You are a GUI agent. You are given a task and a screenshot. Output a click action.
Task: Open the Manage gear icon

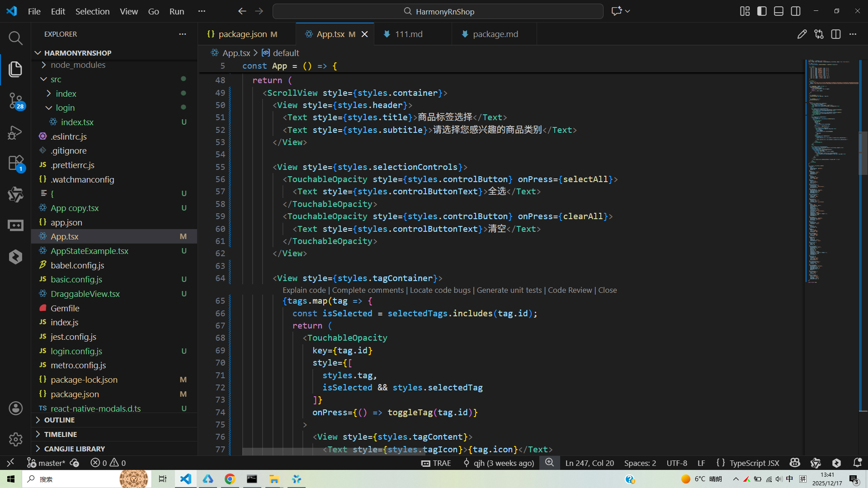[x=15, y=439]
